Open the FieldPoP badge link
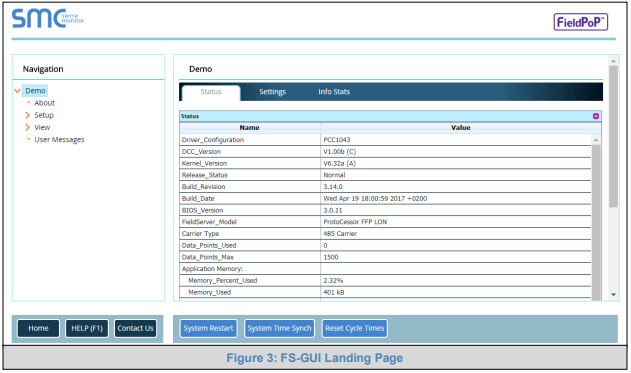 [x=581, y=22]
